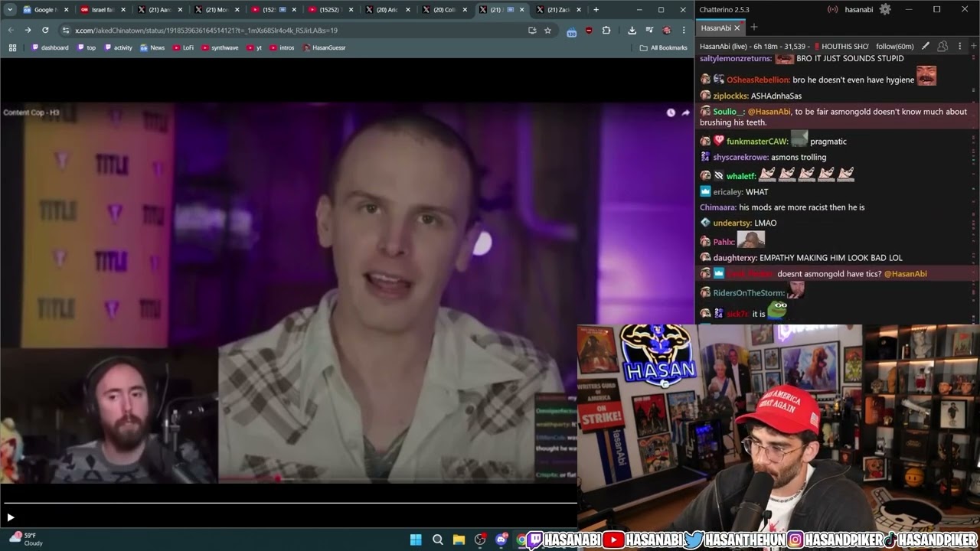Go back to the previous page in the browser
Viewport: 980px width, 551px height.
(x=11, y=30)
